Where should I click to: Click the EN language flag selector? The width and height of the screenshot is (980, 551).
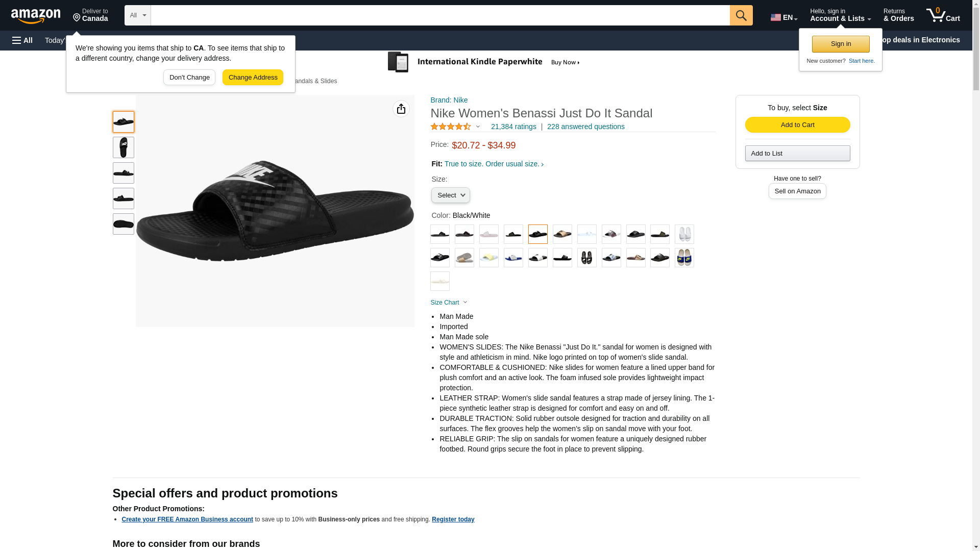tap(783, 17)
